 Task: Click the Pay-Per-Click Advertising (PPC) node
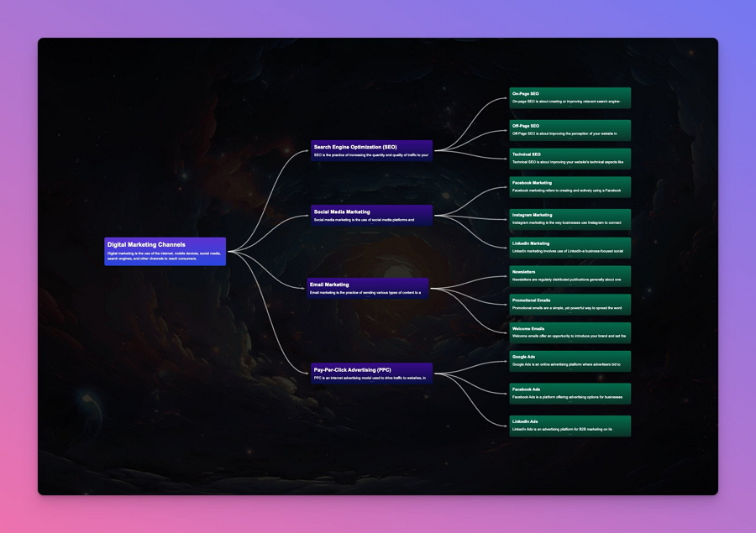click(372, 374)
